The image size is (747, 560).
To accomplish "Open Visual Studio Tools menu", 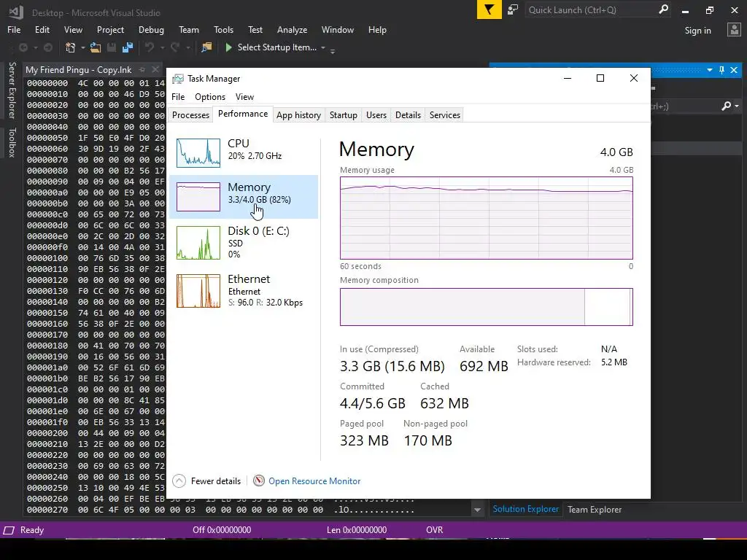I will 223,29.
